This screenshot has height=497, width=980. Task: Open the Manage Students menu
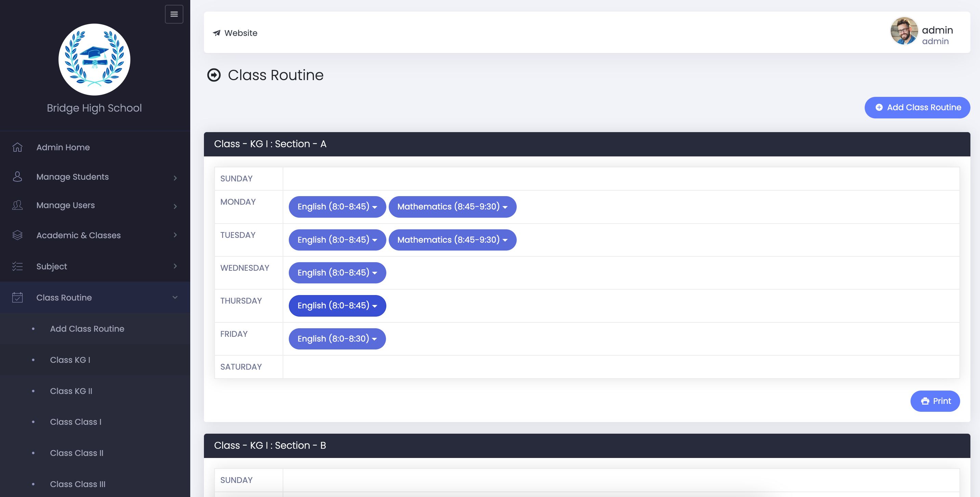tap(95, 177)
